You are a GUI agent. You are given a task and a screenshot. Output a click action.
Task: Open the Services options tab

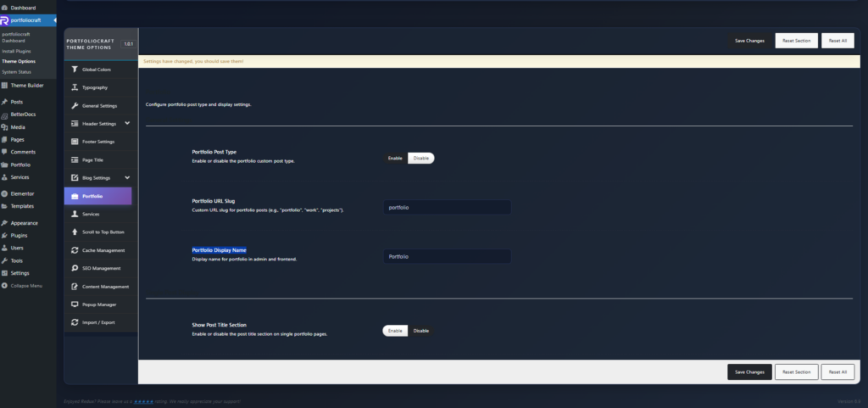[x=91, y=214]
